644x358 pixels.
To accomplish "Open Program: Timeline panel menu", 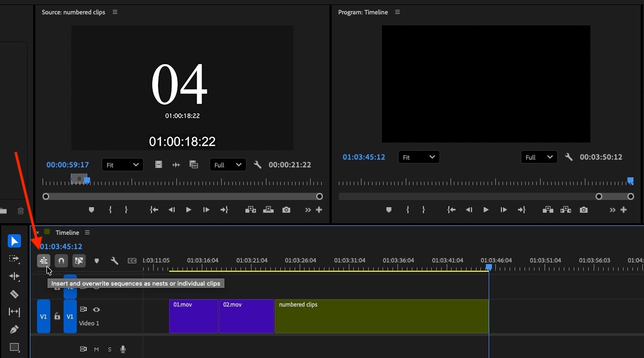I will (x=397, y=12).
